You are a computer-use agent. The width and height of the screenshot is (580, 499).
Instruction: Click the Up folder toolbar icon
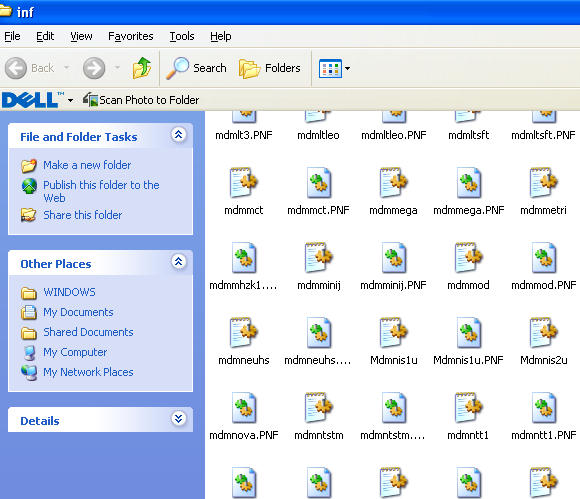pos(142,68)
